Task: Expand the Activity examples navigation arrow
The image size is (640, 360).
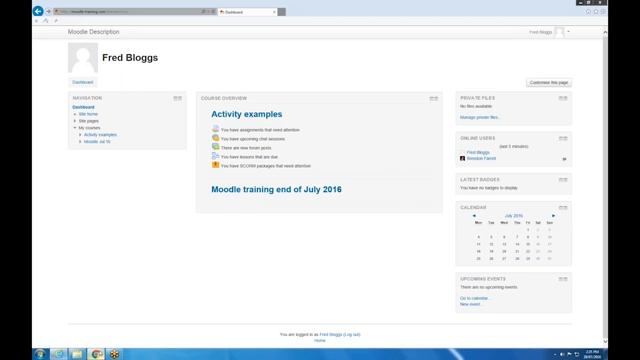Action: tap(80, 135)
